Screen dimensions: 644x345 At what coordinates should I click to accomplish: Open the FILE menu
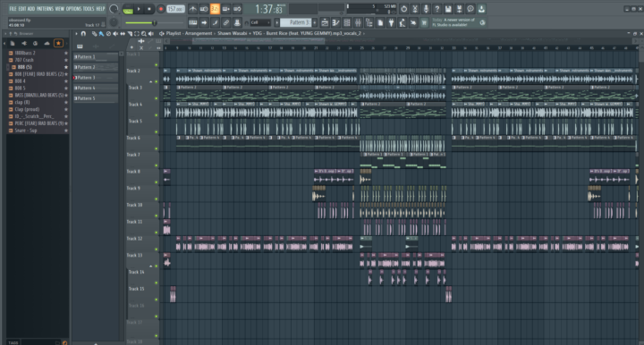coord(13,9)
